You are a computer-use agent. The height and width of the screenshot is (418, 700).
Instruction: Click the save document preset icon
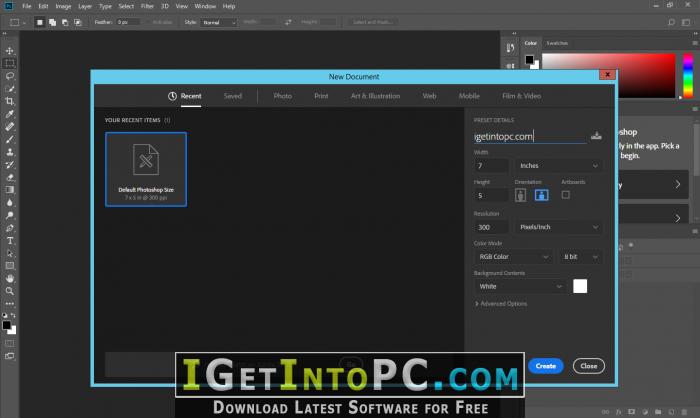tap(596, 136)
